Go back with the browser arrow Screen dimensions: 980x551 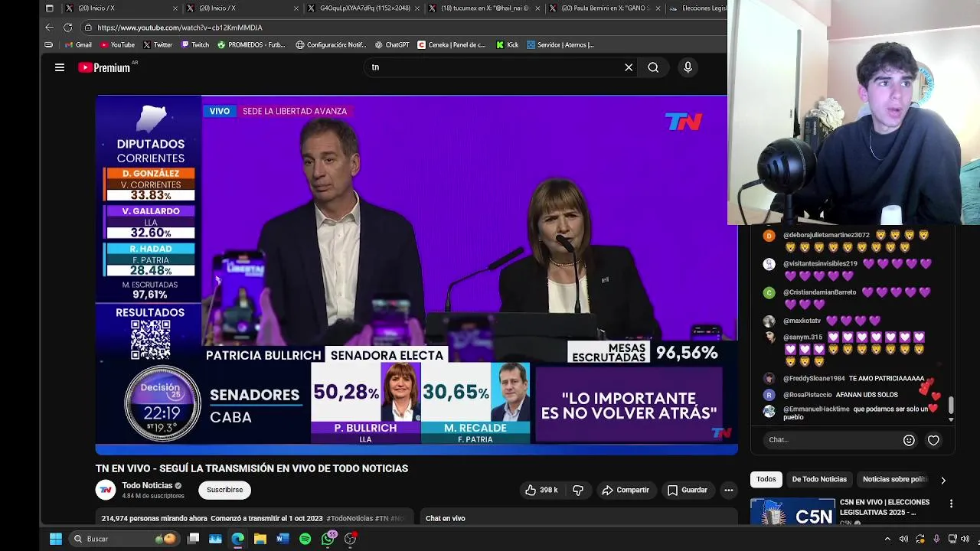(x=50, y=28)
